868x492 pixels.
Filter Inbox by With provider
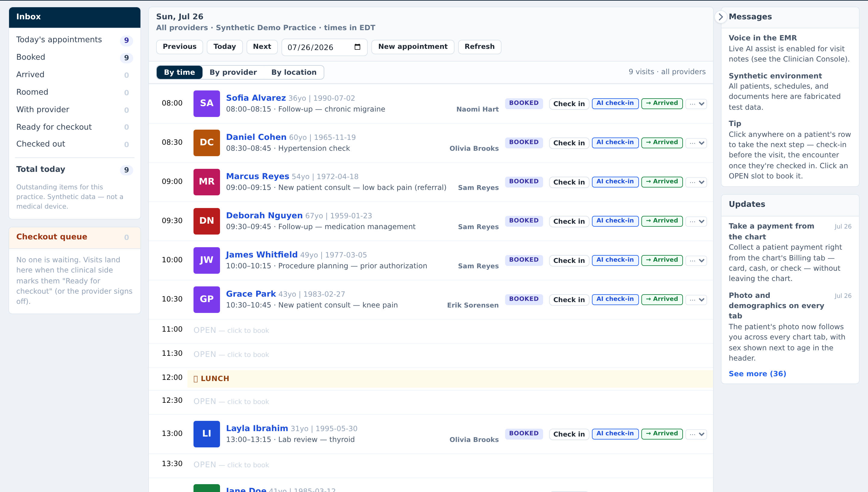pos(74,110)
